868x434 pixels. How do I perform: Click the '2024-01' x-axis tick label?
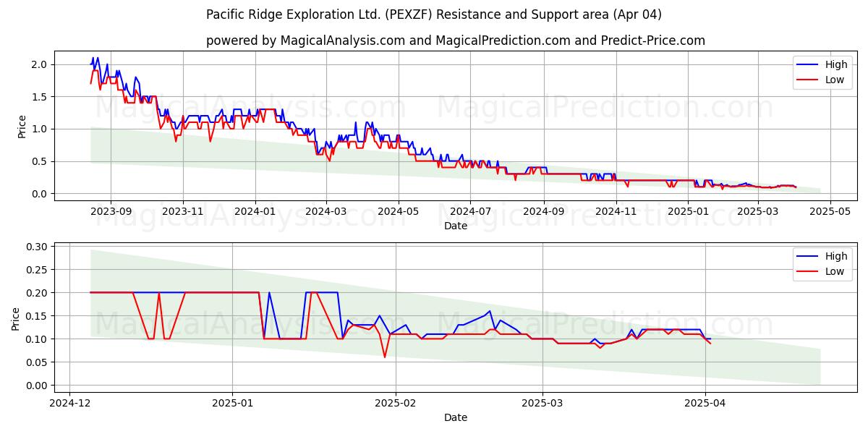pyautogui.click(x=255, y=212)
